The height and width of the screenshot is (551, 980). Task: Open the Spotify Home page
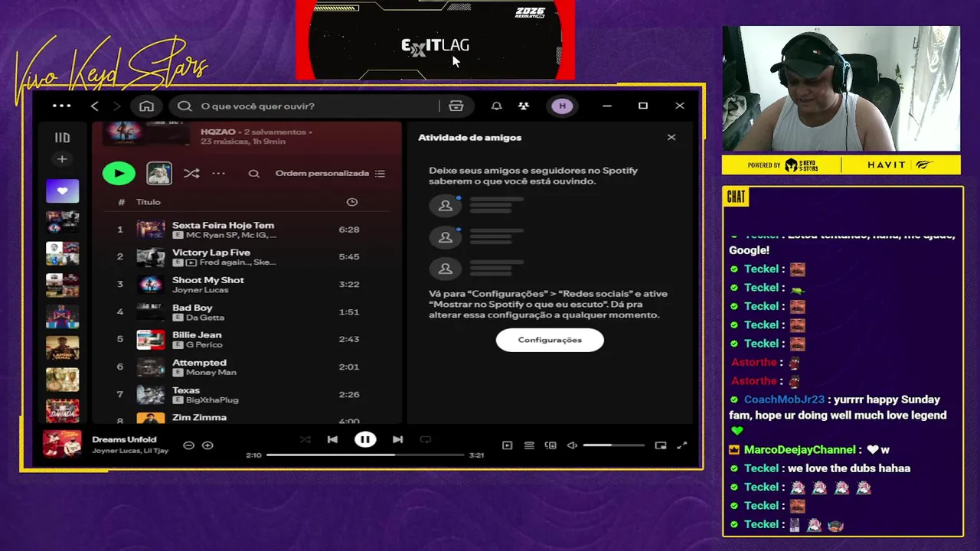[x=146, y=106]
